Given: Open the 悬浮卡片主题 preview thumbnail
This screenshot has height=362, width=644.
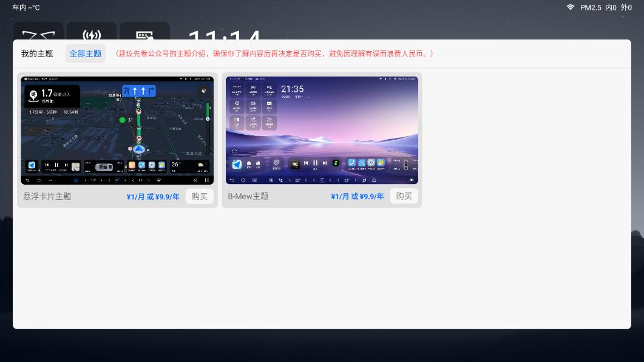Looking at the screenshot, I should coord(117,130).
